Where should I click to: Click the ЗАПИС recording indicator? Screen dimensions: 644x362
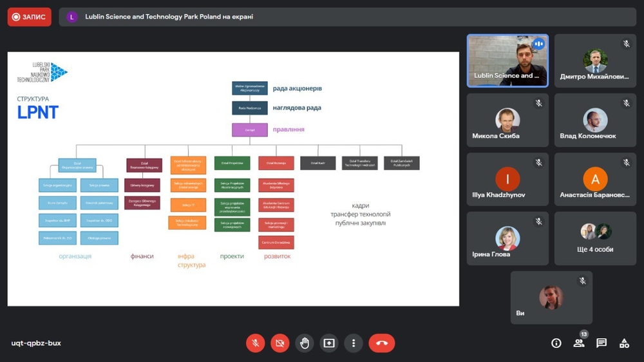pos(29,17)
